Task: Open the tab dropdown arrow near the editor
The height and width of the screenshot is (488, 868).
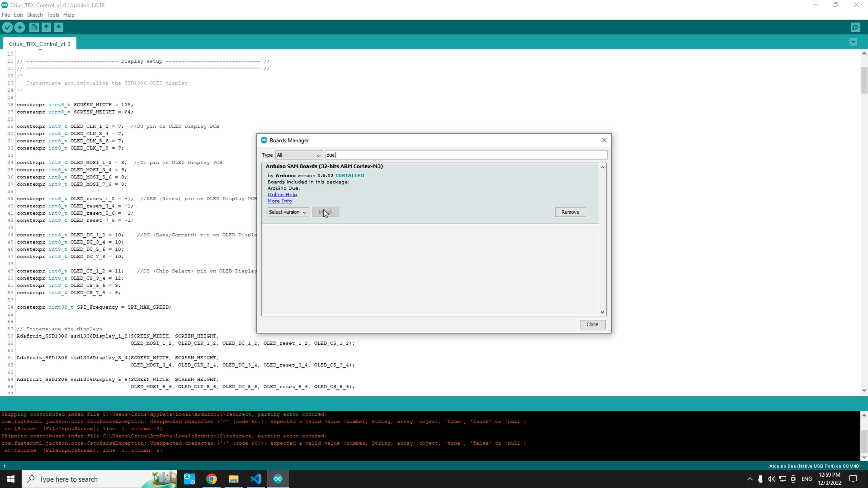Action: pyautogui.click(x=853, y=42)
